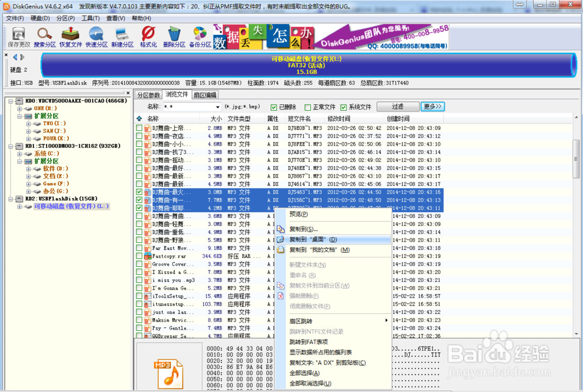
Task: Click the HD0 WDC disk icon in tree
Action: (x=19, y=101)
